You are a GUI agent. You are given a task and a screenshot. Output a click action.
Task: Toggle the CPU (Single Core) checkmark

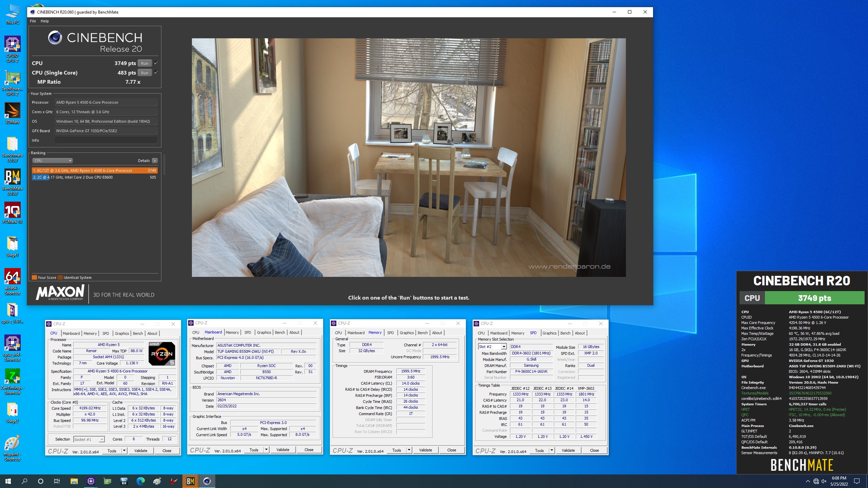coord(156,73)
